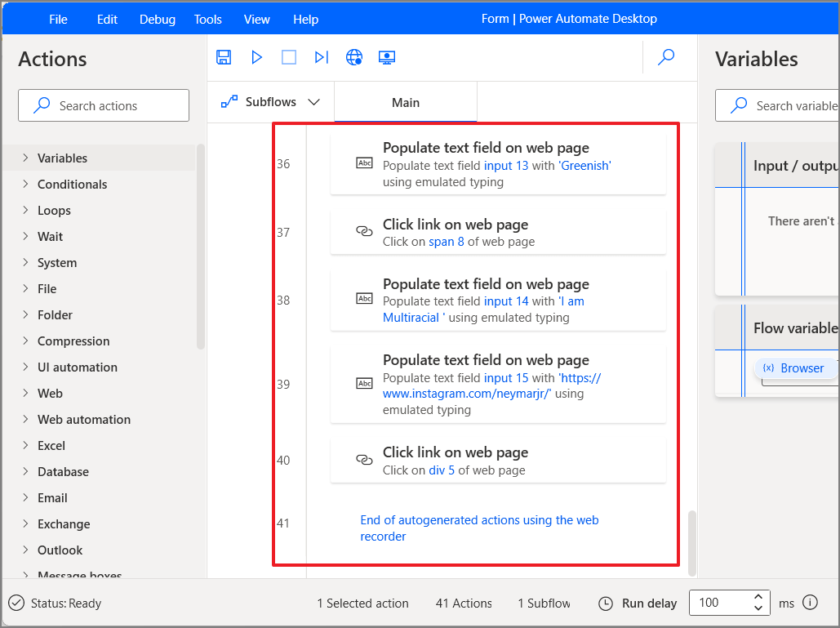Click the stop icon in the toolbar
Image resolution: width=840 pixels, height=628 pixels.
pos(288,57)
